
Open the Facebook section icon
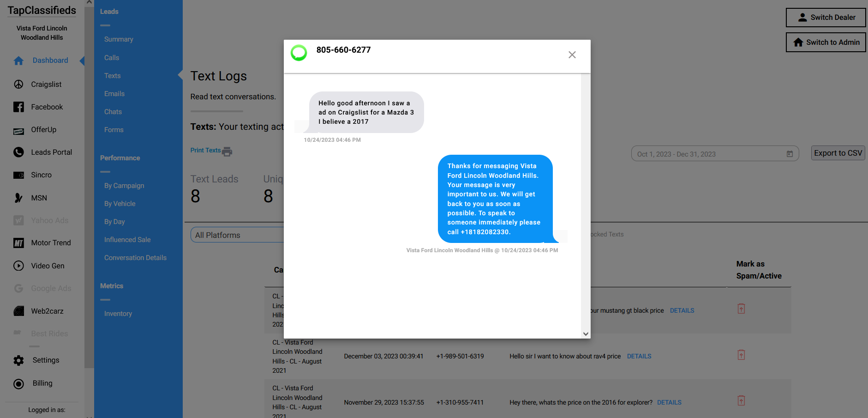pyautogui.click(x=18, y=107)
